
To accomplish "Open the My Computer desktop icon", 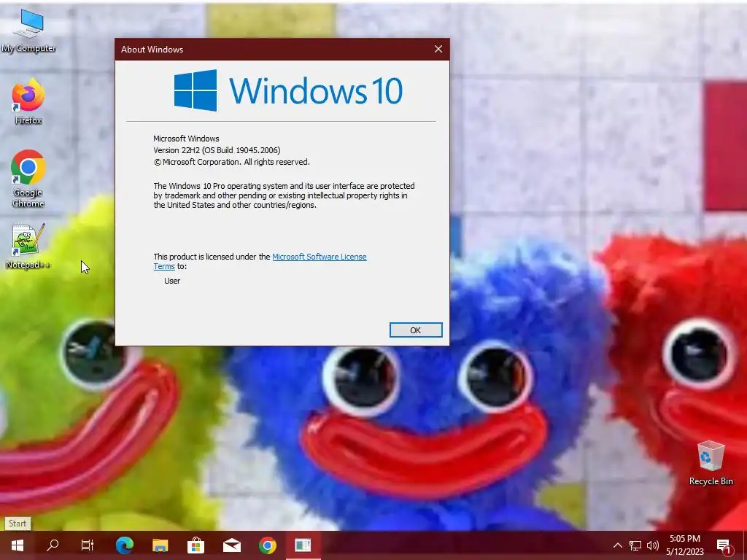I will click(x=28, y=31).
